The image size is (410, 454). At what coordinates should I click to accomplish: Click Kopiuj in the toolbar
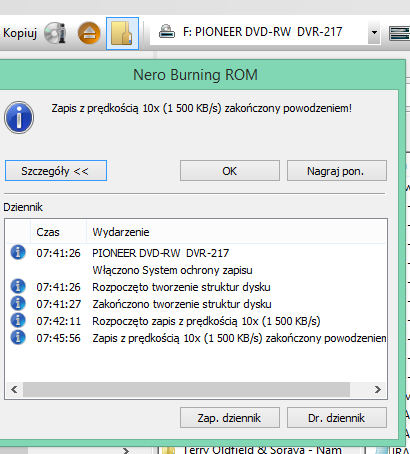pyautogui.click(x=20, y=33)
